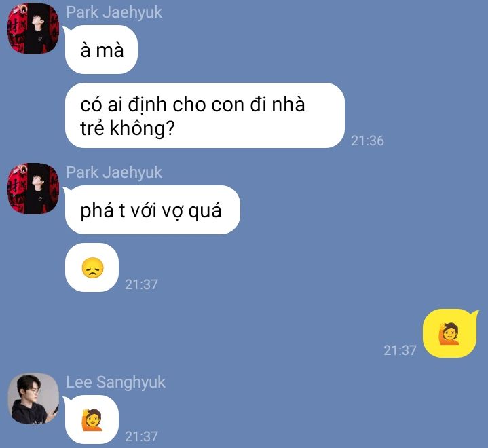The width and height of the screenshot is (488, 448).
Task: Tap Lee Sanghyuk's raised-hand emoji message
Action: click(92, 419)
